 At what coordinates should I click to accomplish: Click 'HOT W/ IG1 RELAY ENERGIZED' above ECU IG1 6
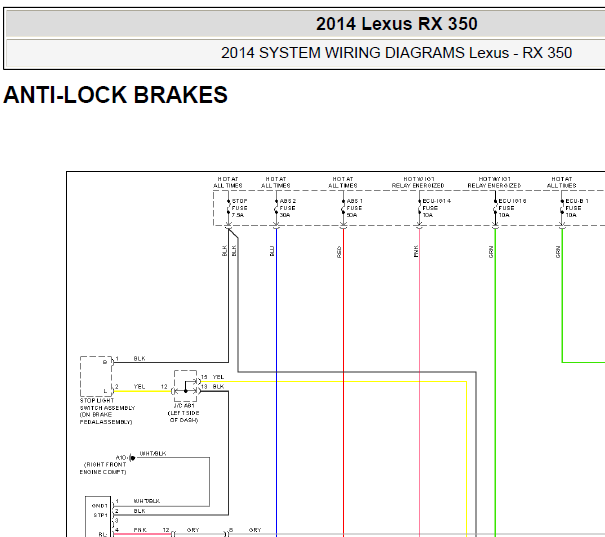(494, 182)
